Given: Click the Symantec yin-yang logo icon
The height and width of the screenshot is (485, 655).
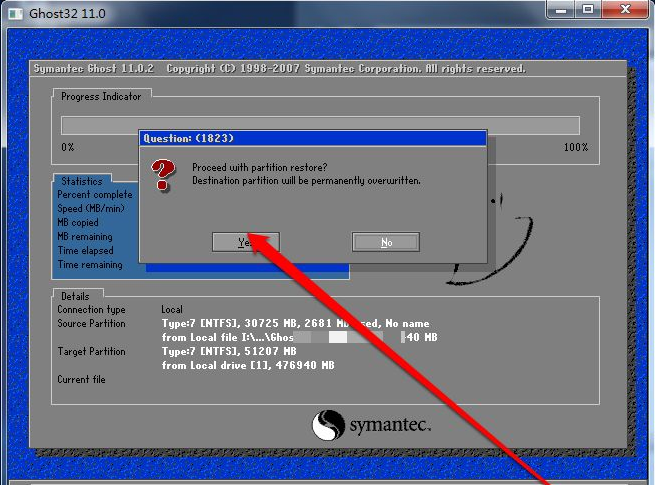Looking at the screenshot, I should [329, 426].
